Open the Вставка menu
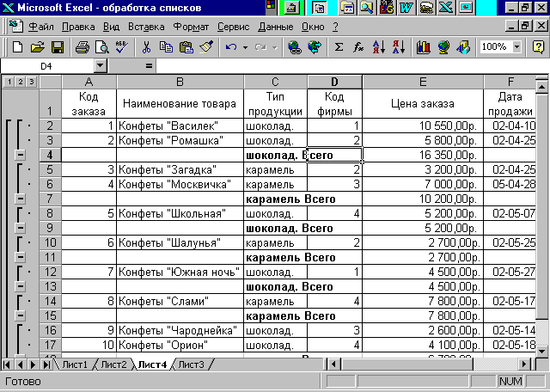Image resolution: width=550 pixels, height=392 pixels. coord(146,27)
